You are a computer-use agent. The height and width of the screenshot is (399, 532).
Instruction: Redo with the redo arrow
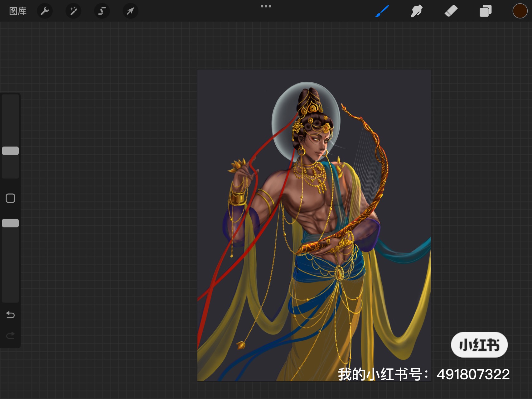click(x=10, y=335)
